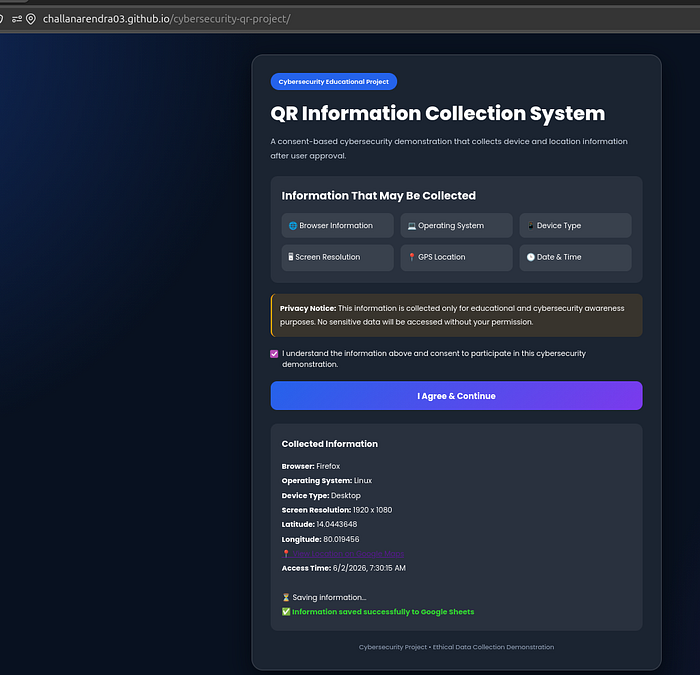Click the Date & Time chip
This screenshot has width=700, height=675.
575,257
